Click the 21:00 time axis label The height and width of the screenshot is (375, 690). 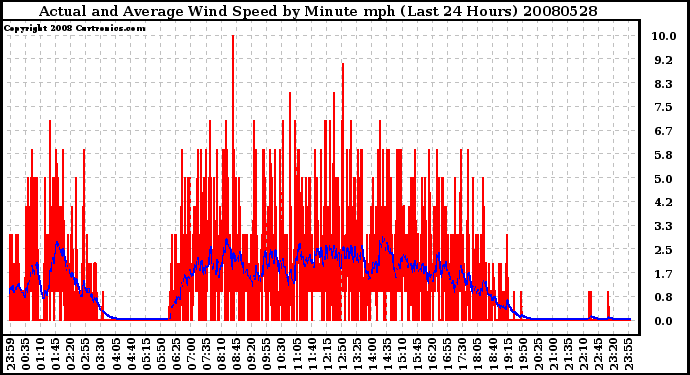pyautogui.click(x=552, y=354)
